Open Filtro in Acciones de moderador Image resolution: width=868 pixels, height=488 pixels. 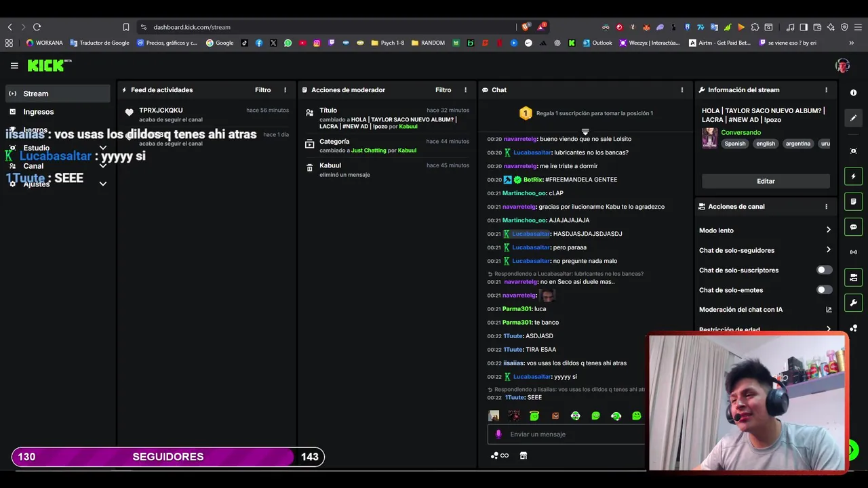coord(443,90)
